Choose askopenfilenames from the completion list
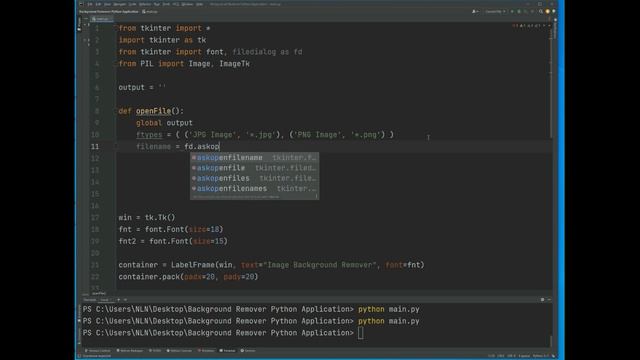This screenshot has height=360, width=640. 255,189
